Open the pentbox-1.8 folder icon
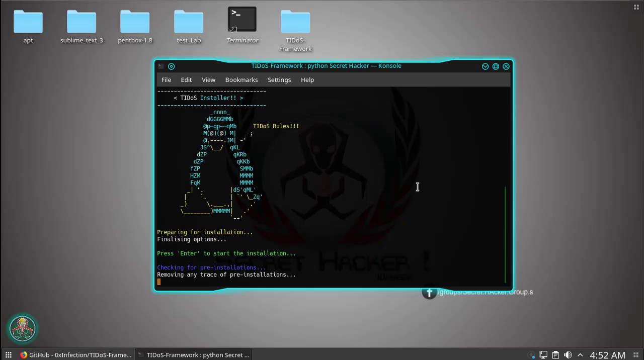644x360 pixels. pyautogui.click(x=135, y=22)
